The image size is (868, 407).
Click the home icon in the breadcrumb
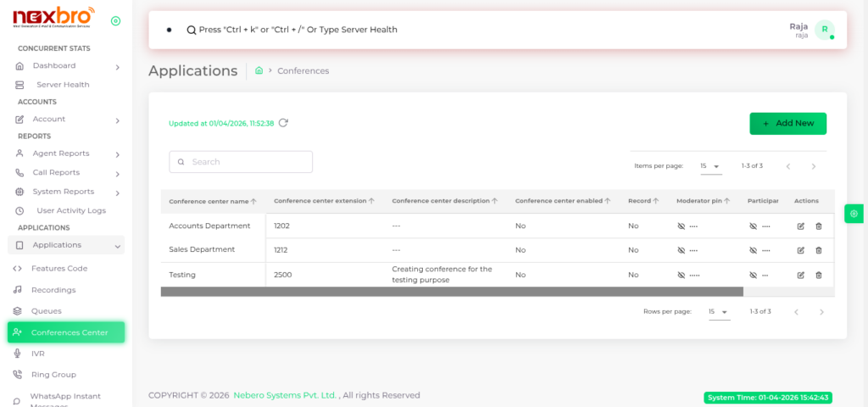(x=259, y=71)
